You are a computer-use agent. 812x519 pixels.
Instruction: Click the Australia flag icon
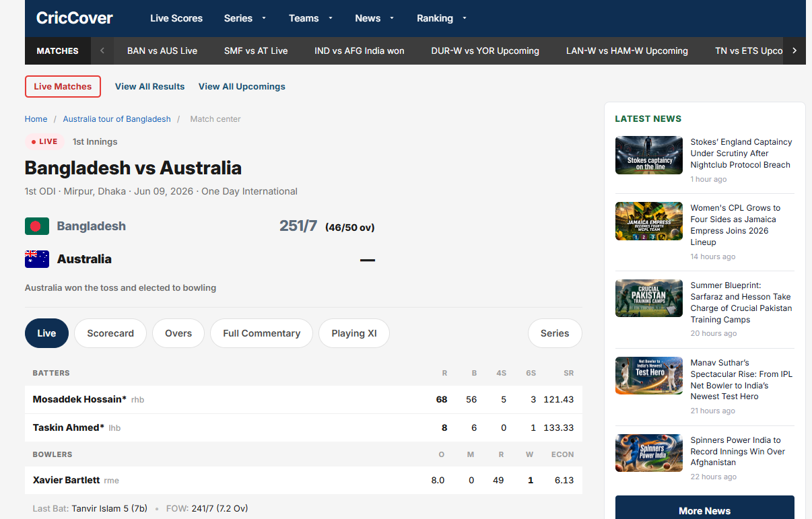[37, 259]
